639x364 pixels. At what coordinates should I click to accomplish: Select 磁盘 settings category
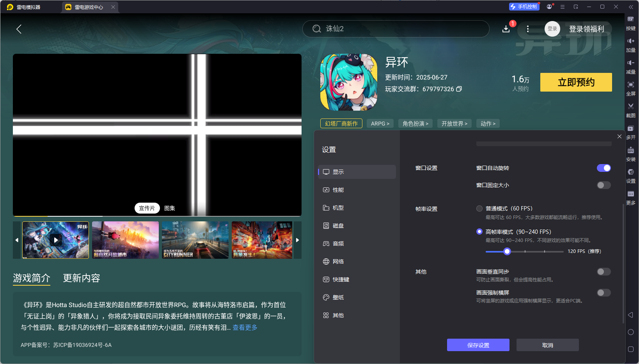[357, 226]
